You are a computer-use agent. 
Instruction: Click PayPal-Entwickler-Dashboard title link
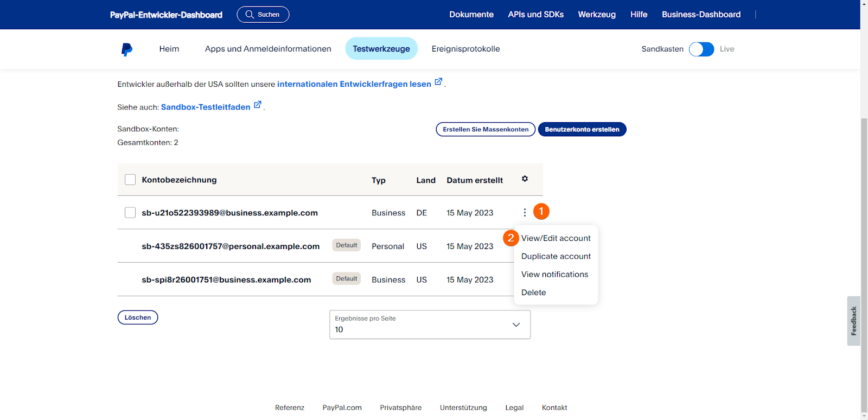coord(166,15)
